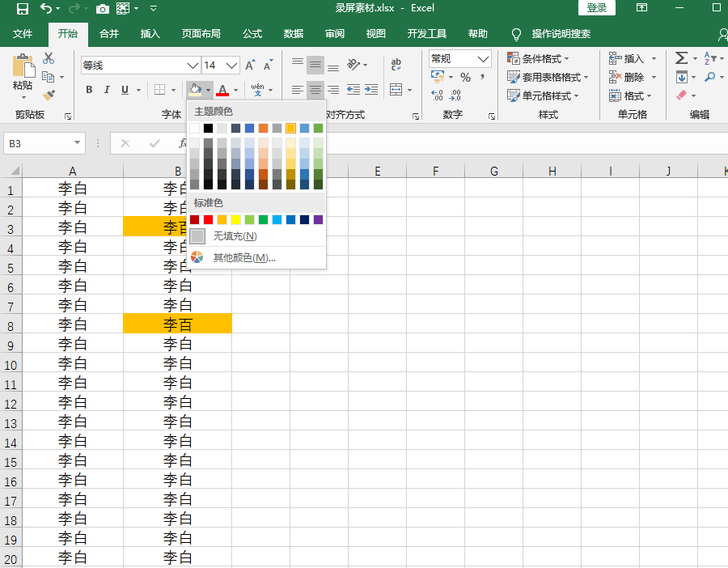Screen dimensions: 728x568
Task: Click the Format Painter brush icon
Action: [49, 95]
